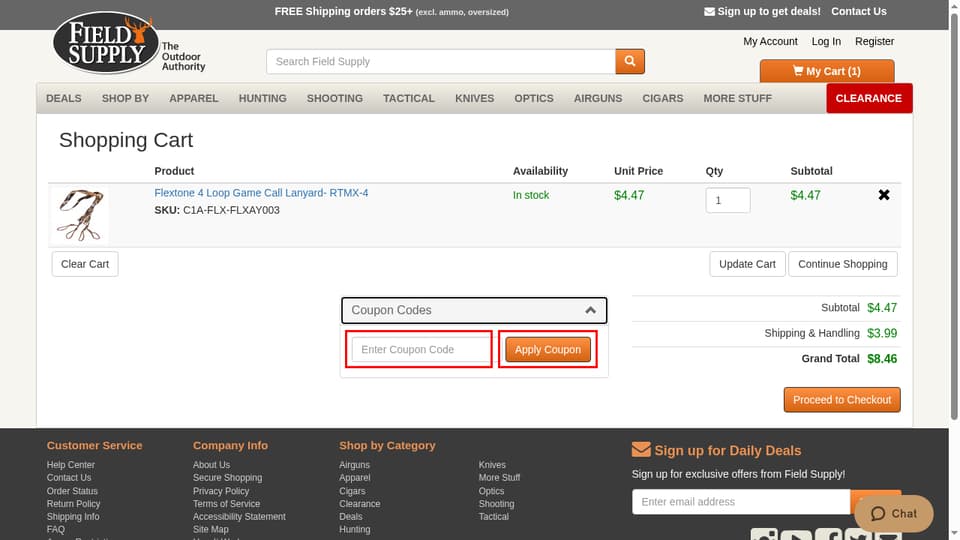This screenshot has width=960, height=540.
Task: Open My Cart (1) button
Action: coord(827,71)
